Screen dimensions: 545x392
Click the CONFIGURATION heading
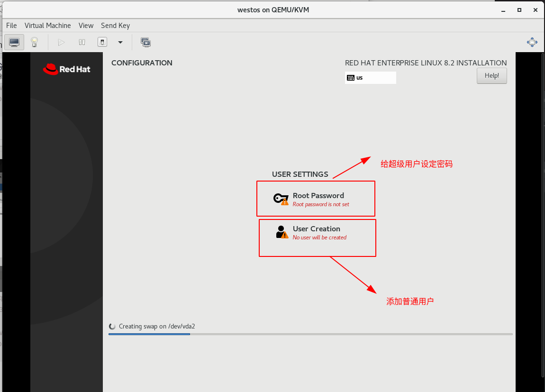pos(142,63)
